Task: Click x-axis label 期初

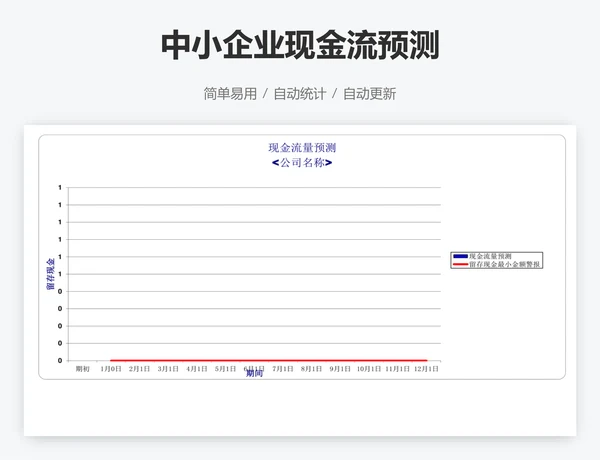Action: [x=82, y=369]
